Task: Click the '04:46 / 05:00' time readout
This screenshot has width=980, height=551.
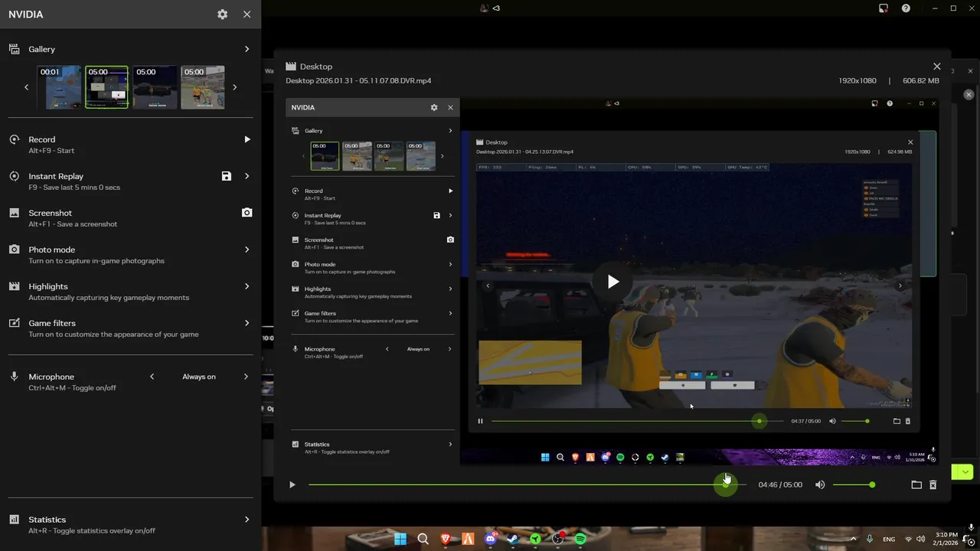Action: coord(780,484)
